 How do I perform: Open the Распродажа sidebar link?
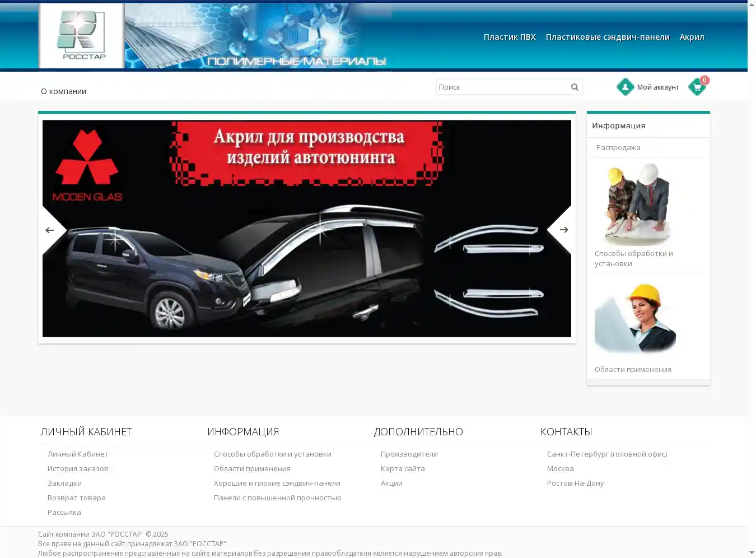click(x=618, y=147)
